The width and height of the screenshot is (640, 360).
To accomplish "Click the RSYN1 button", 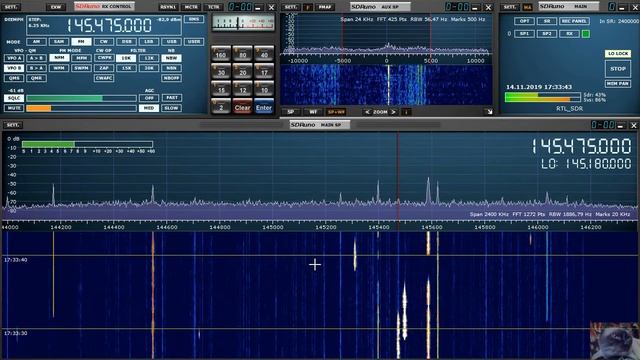I will coord(168,7).
